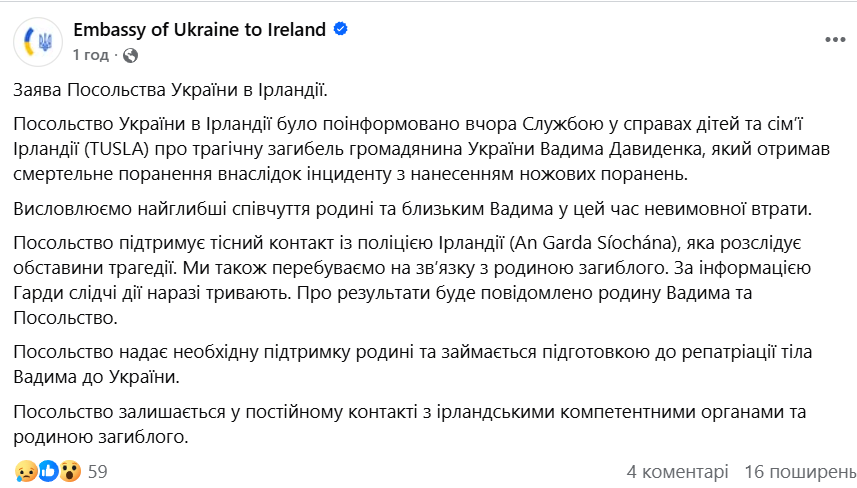
Task: Click the globe public audience icon
Action: pyautogui.click(x=130, y=54)
